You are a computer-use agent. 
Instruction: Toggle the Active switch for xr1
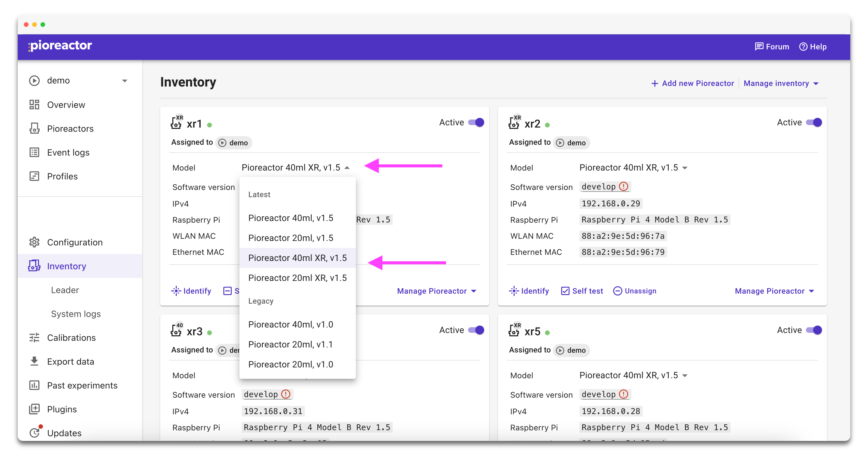(476, 122)
